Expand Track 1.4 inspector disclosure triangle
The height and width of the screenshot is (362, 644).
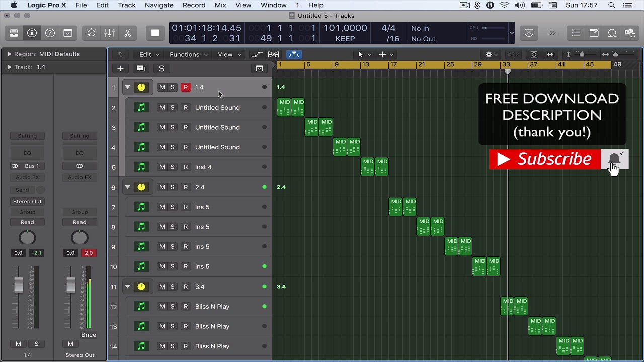[9, 67]
